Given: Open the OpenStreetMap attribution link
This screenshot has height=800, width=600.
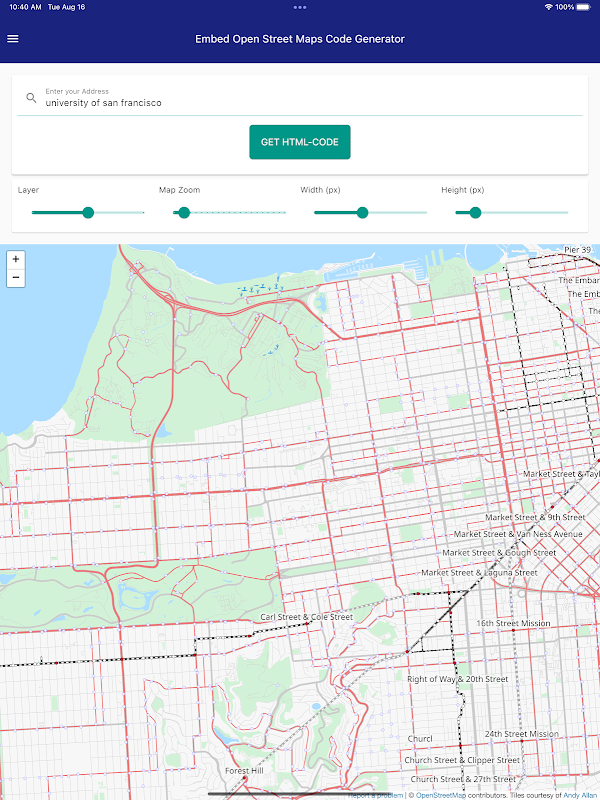Looking at the screenshot, I should [441, 795].
